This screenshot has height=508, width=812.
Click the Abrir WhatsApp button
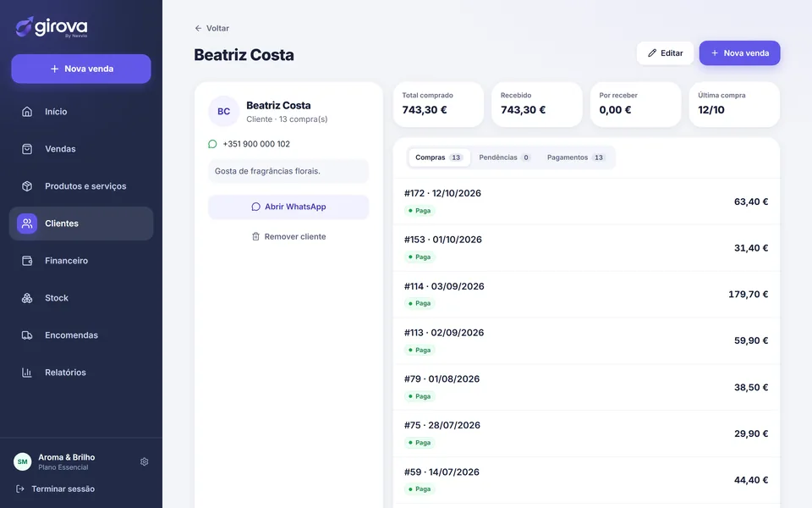[x=288, y=207]
